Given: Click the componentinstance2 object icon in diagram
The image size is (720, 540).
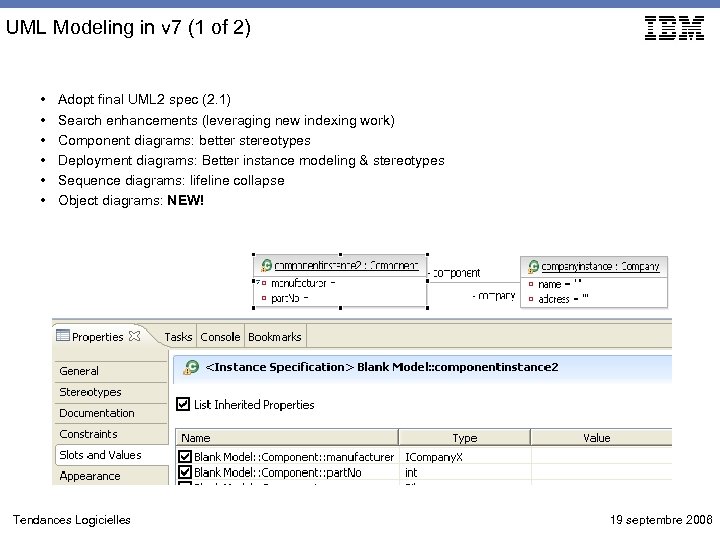Looking at the screenshot, I should click(266, 265).
